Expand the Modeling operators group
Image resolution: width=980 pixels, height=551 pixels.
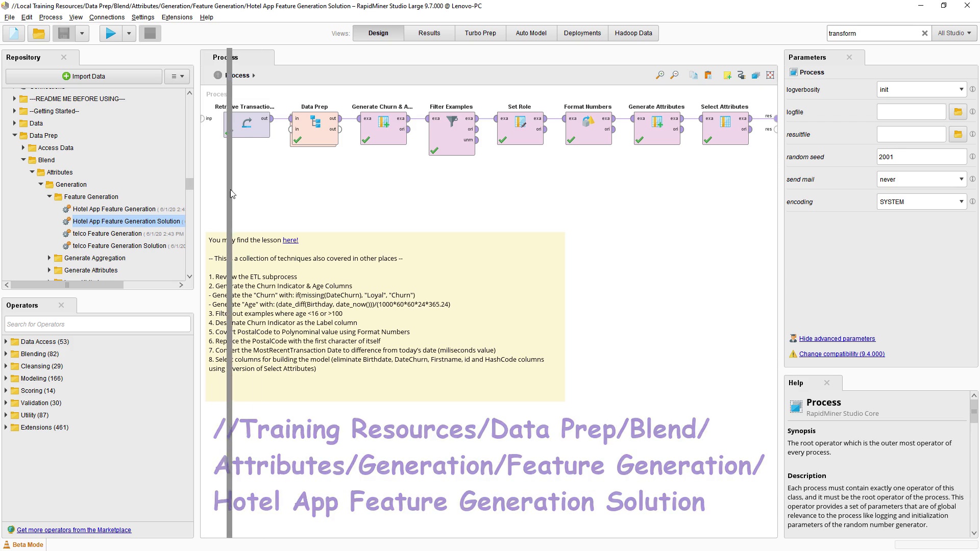point(6,379)
